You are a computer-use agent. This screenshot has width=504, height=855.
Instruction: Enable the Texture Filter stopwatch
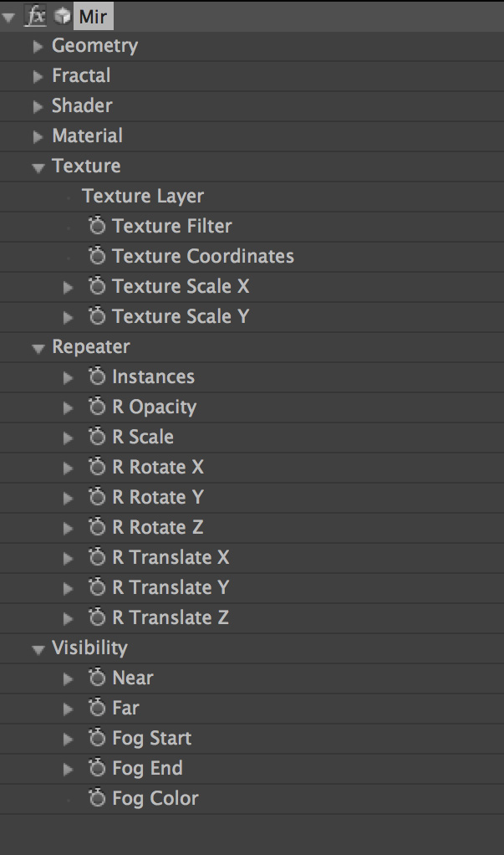click(97, 225)
